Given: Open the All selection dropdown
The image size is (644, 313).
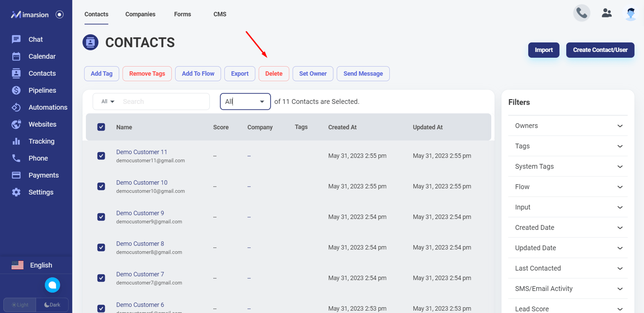Looking at the screenshot, I should pos(245,102).
